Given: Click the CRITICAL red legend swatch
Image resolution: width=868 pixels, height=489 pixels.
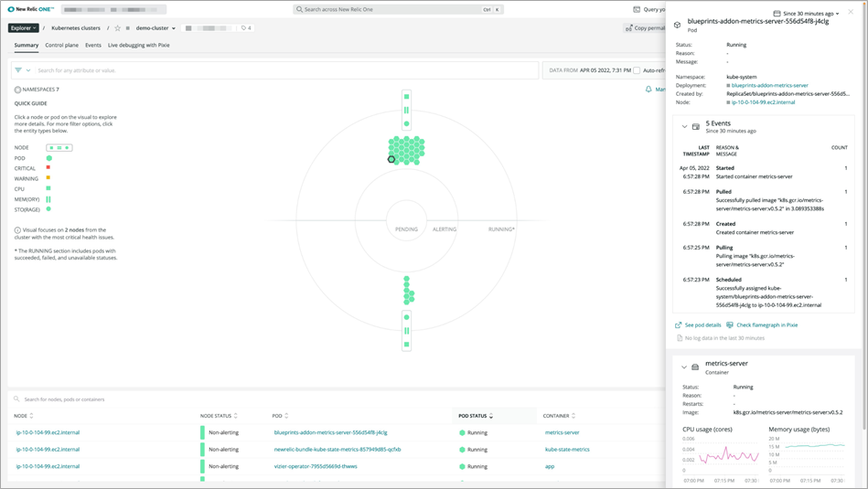Looking at the screenshot, I should tap(48, 167).
